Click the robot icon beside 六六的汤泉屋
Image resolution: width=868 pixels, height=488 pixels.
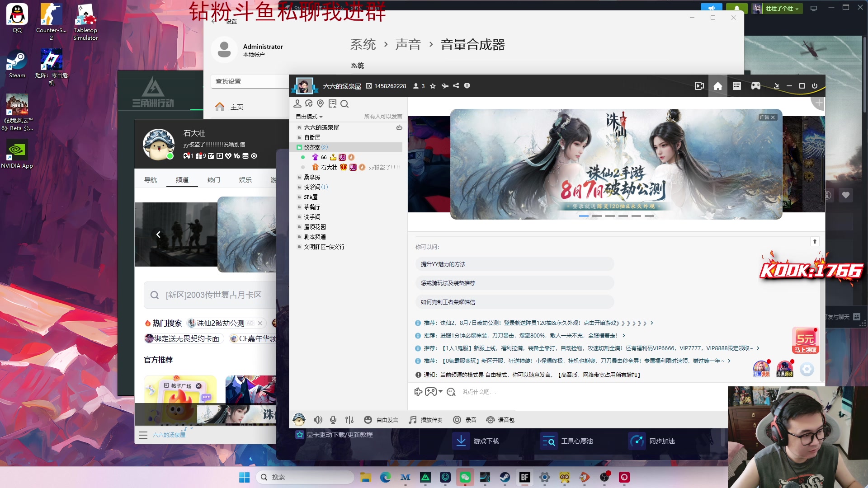(399, 127)
